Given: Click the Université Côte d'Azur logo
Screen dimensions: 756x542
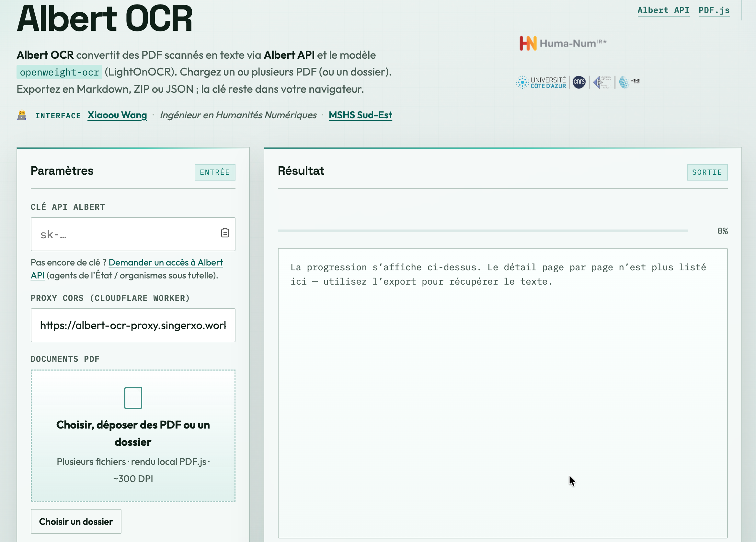Looking at the screenshot, I should point(541,82).
